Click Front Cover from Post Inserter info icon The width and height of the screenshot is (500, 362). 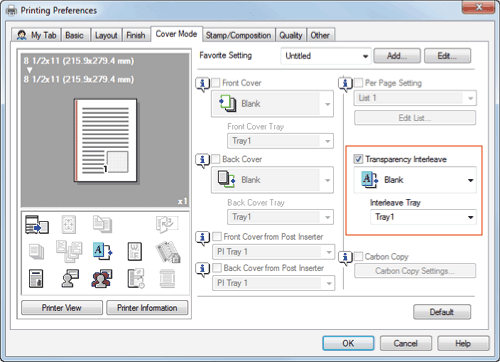tap(202, 238)
